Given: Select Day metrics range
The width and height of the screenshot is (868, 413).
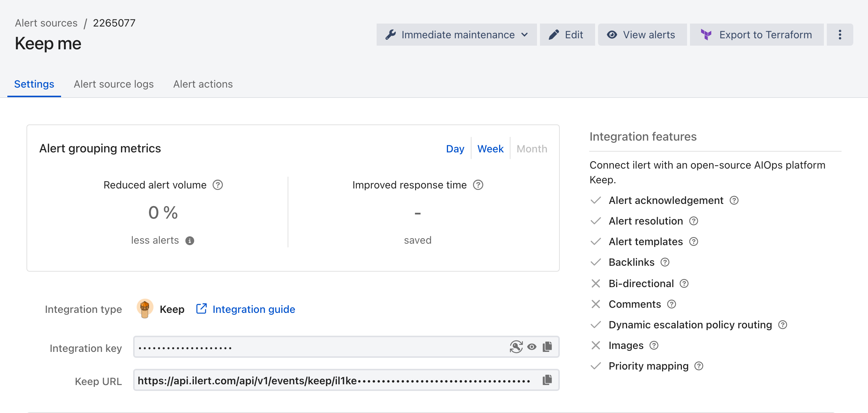Looking at the screenshot, I should click(455, 149).
